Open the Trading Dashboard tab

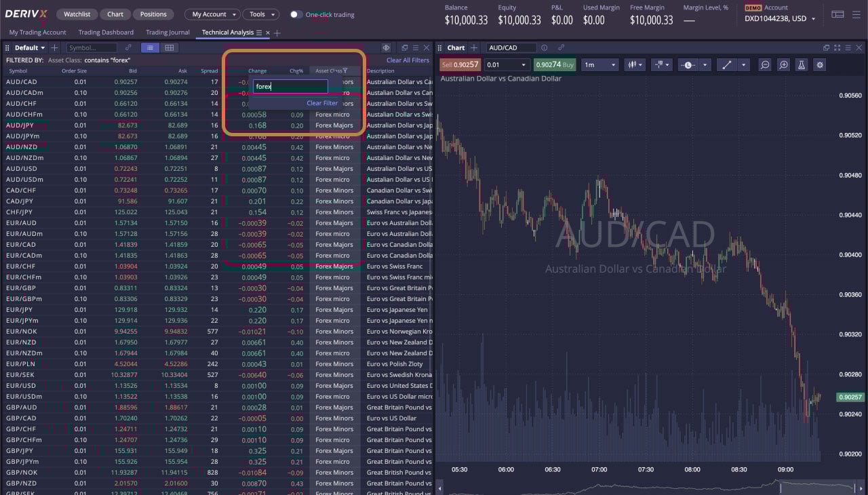(106, 33)
